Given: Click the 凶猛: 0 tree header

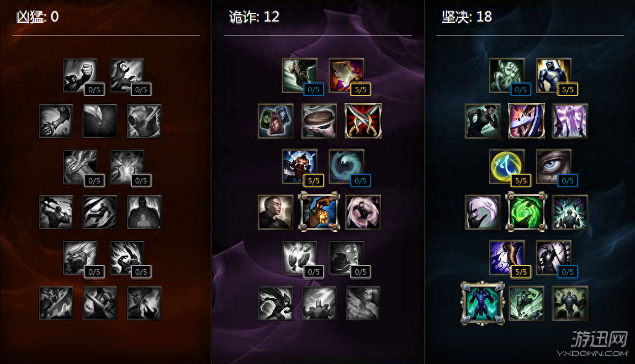Looking at the screenshot, I should coord(38,17).
